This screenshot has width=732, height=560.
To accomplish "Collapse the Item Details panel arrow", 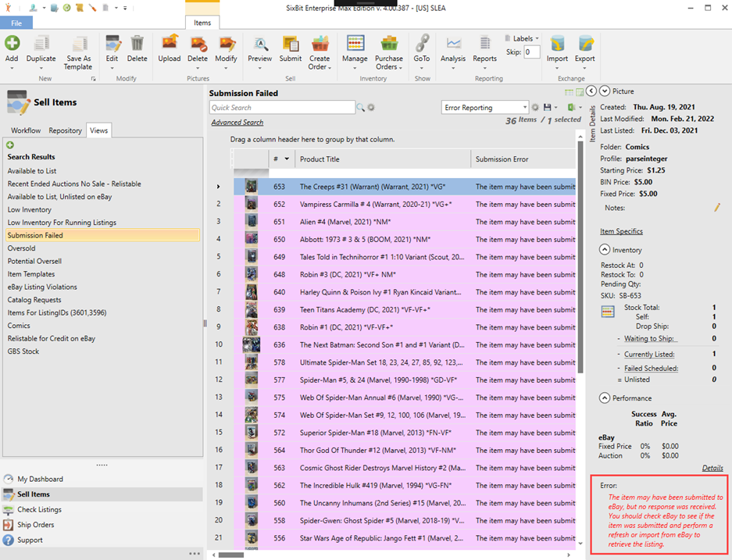I will [591, 91].
